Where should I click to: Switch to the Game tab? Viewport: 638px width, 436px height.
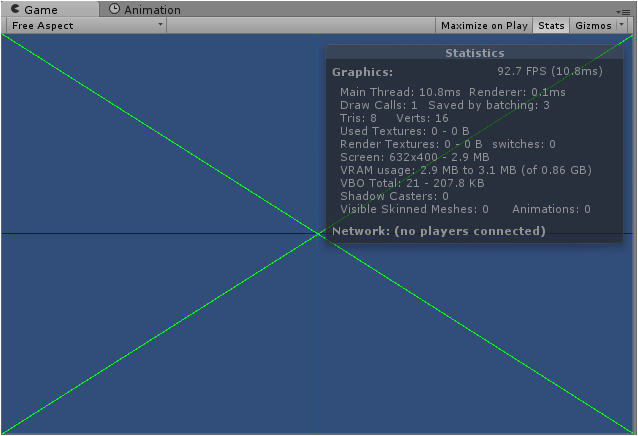pyautogui.click(x=50, y=9)
